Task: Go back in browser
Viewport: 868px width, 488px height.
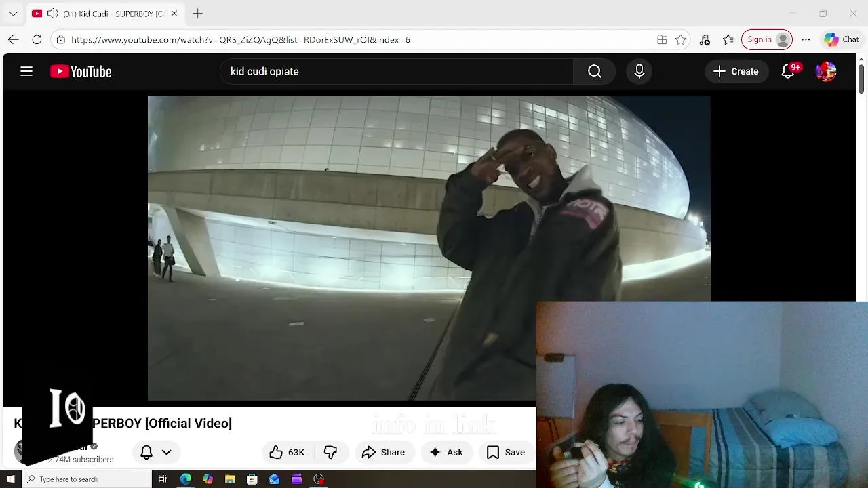Action: point(14,39)
